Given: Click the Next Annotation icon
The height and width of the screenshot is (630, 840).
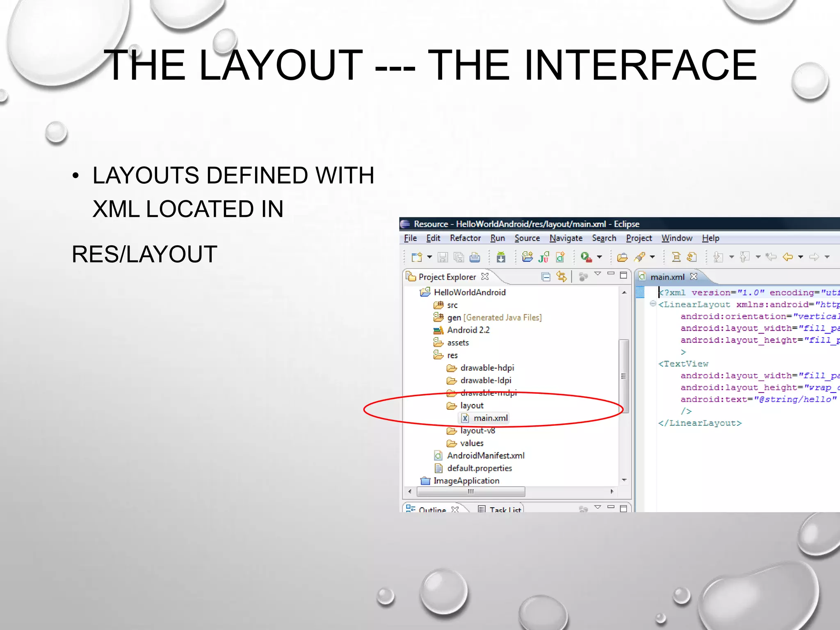Looking at the screenshot, I should click(718, 257).
